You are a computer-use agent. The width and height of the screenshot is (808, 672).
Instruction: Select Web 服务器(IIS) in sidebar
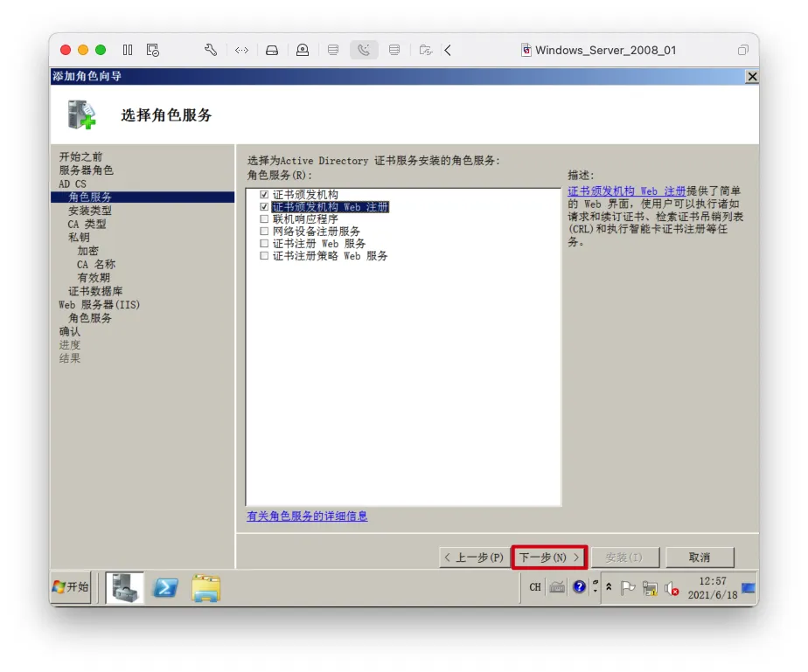click(x=99, y=304)
